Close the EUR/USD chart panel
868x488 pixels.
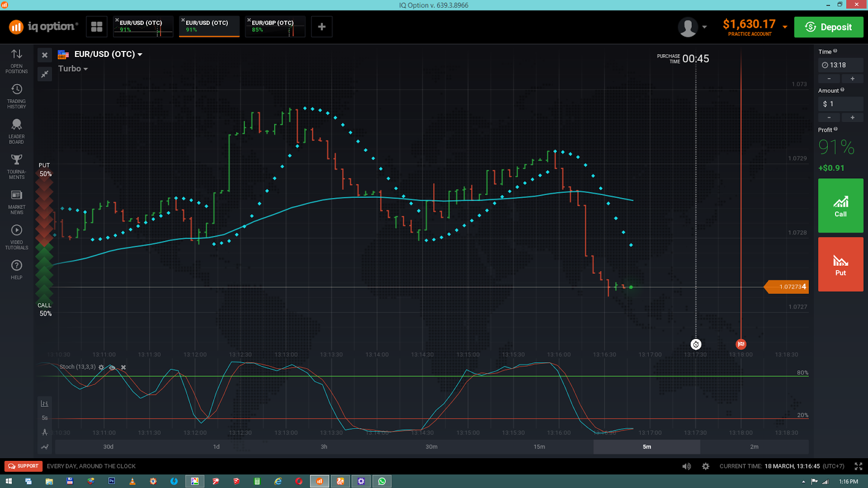(45, 55)
